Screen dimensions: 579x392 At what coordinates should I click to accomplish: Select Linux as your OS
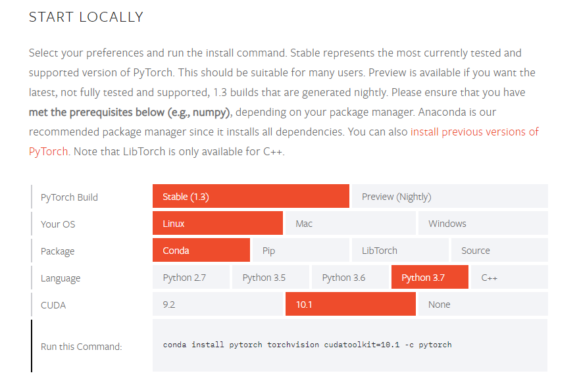[218, 224]
